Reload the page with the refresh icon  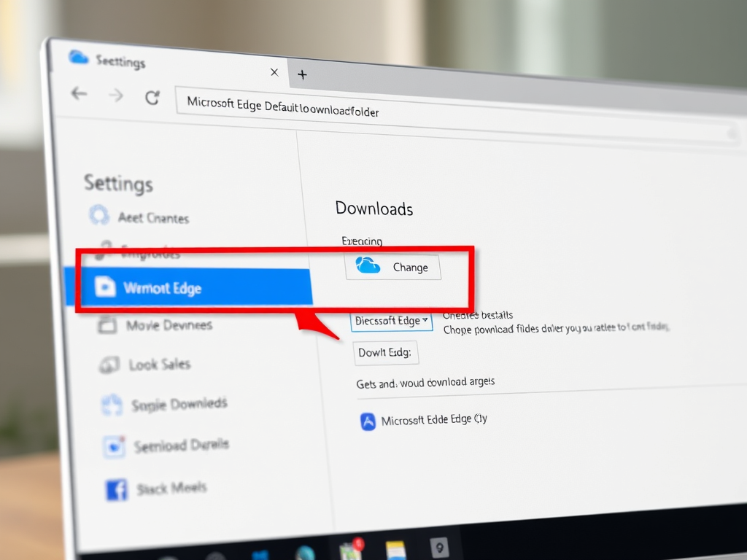[x=152, y=98]
